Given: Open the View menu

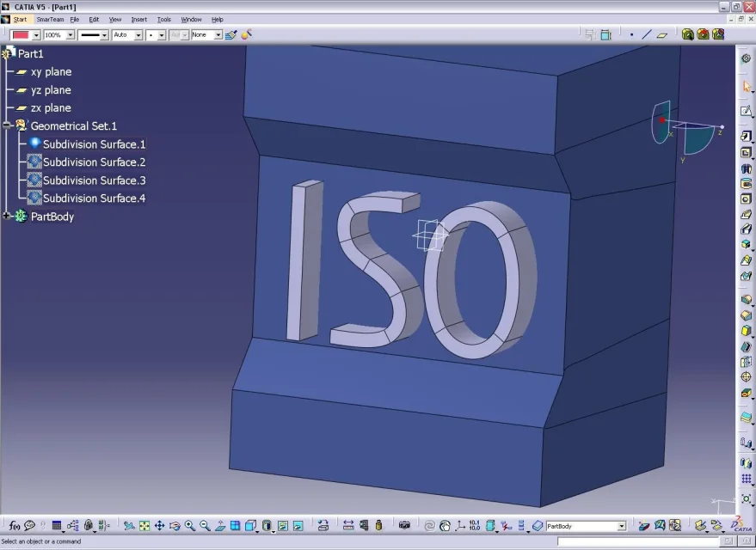Looking at the screenshot, I should click(x=114, y=20).
